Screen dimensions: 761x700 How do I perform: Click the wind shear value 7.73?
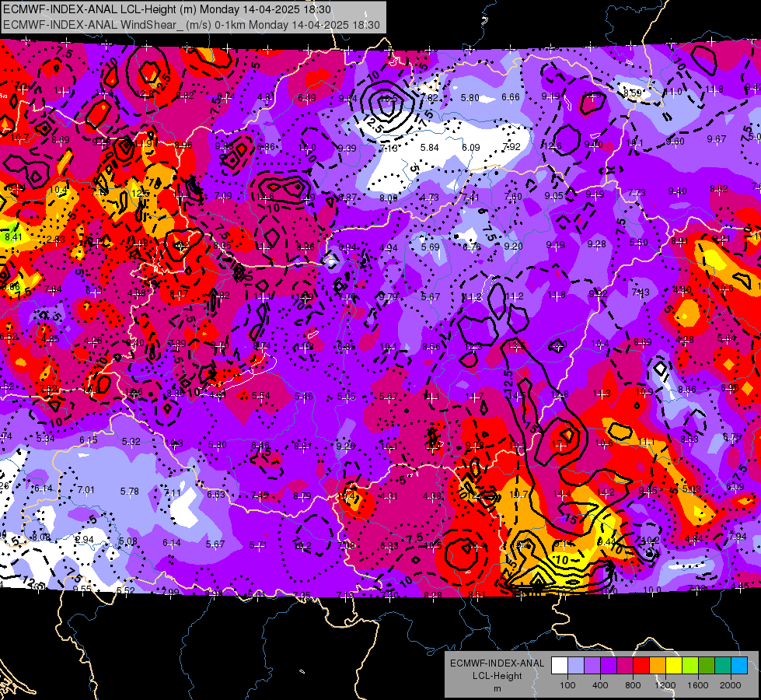(637, 192)
